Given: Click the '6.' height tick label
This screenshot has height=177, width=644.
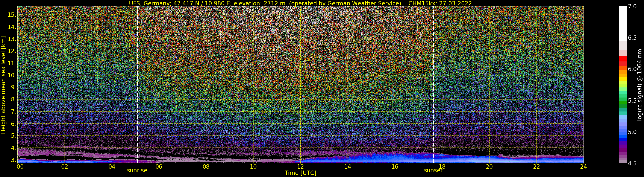Looking at the screenshot, I should click(14, 124).
